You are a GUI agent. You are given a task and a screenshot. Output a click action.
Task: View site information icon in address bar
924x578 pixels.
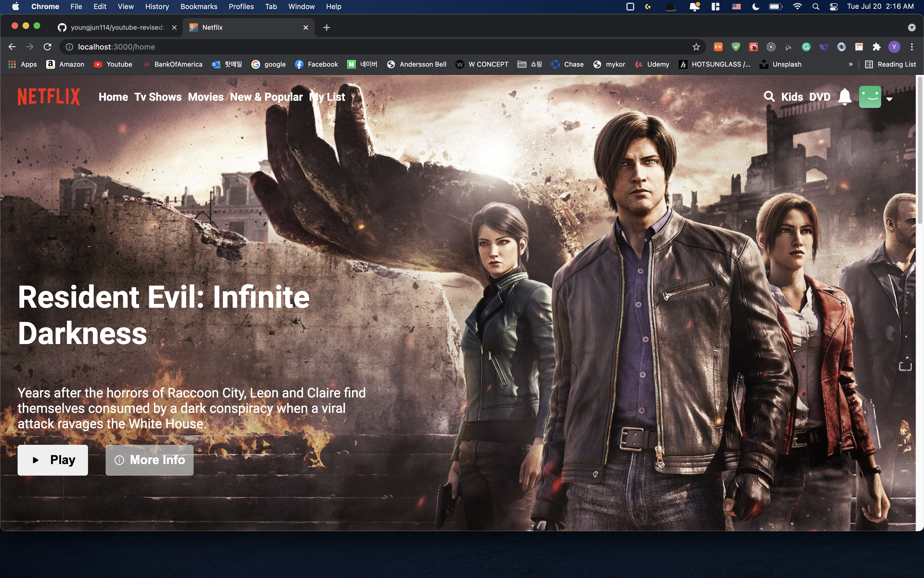click(x=69, y=47)
